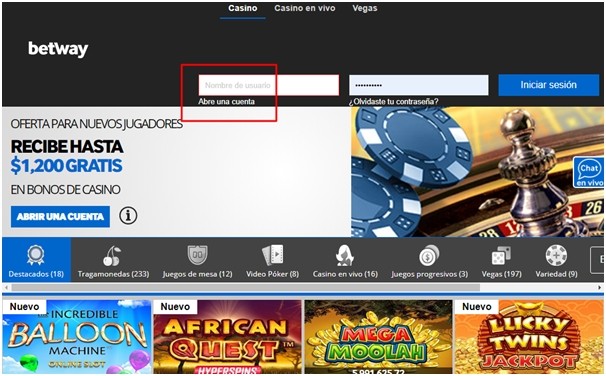
Task: Switch to the Vegas top tab
Action: pos(364,8)
